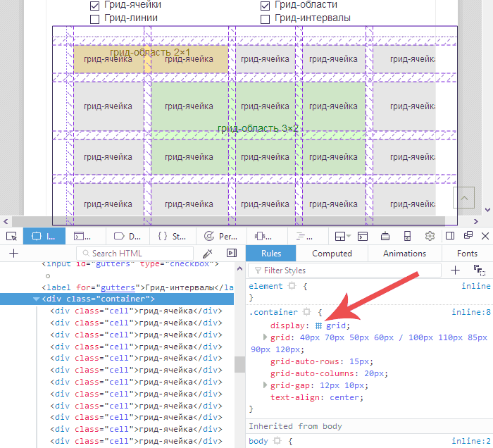This screenshot has height=448, width=493.
Task: Collapse the div.container node
Action: (37, 299)
